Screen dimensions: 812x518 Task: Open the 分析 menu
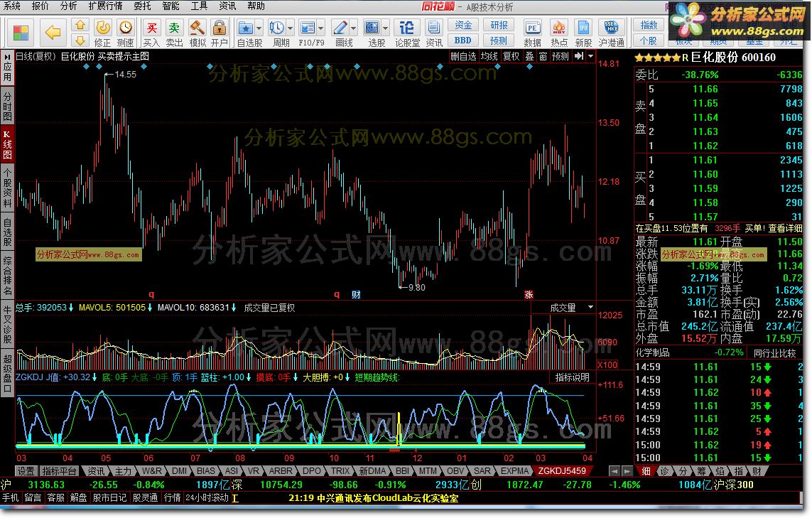[x=68, y=6]
